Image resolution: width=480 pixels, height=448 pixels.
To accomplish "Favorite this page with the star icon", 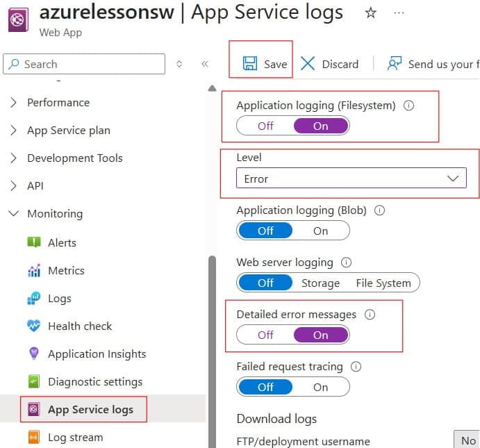I will 370,13.
